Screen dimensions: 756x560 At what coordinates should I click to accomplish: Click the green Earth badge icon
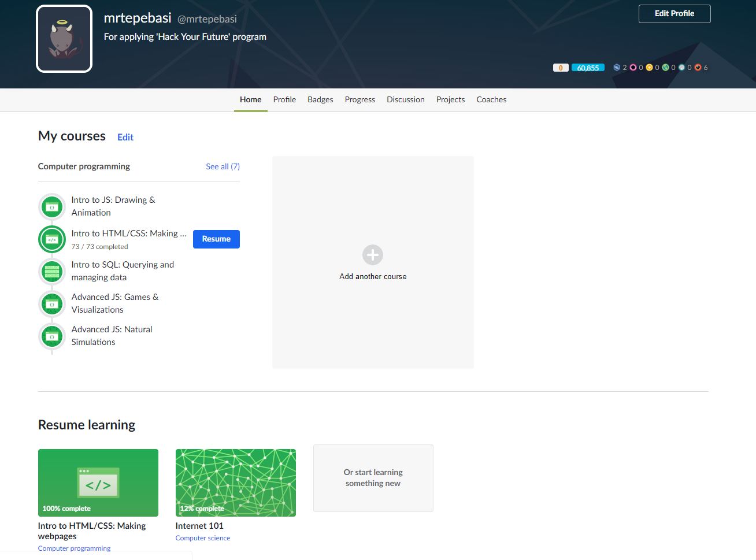tap(665, 68)
